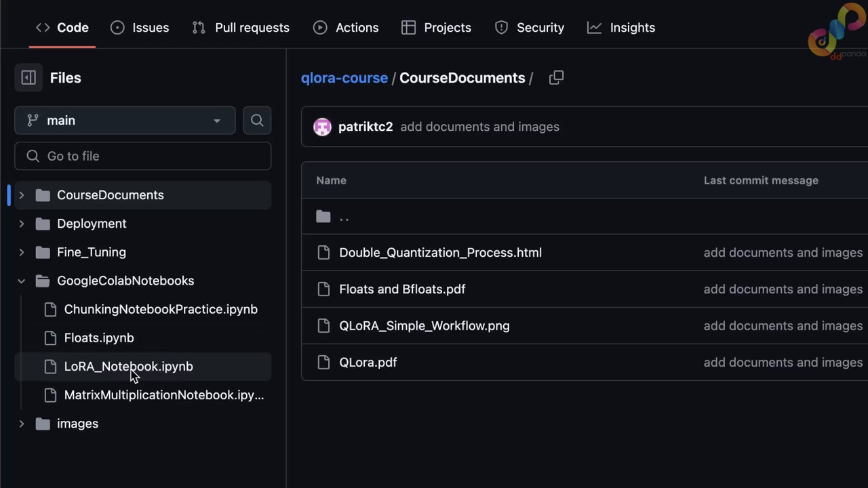The image size is (868, 488).
Task: Click the search files magnifier button
Action: click(257, 121)
